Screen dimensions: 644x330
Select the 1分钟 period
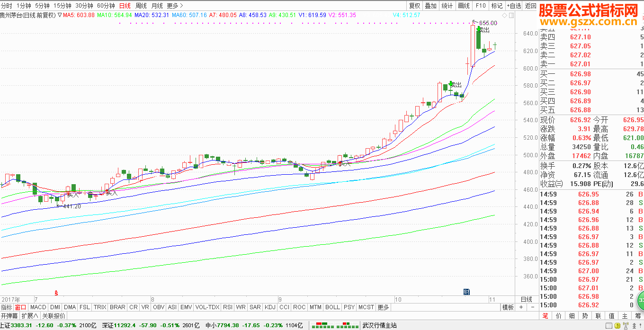click(x=24, y=6)
